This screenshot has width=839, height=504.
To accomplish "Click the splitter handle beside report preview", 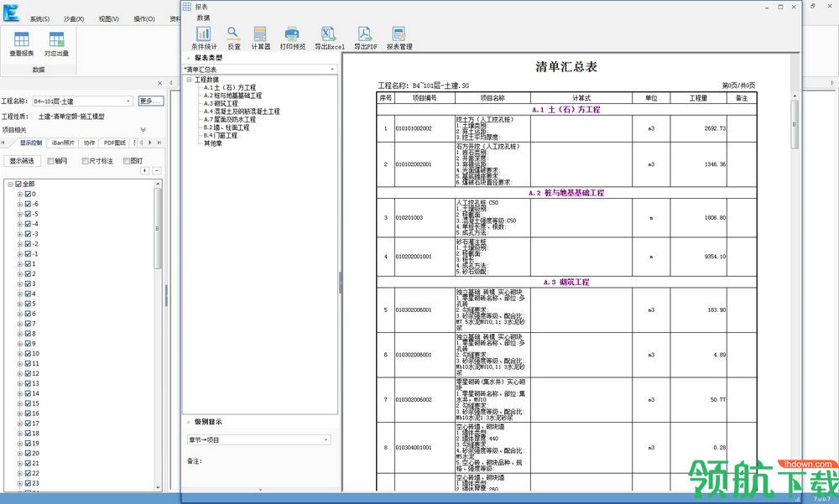I will tap(341, 282).
